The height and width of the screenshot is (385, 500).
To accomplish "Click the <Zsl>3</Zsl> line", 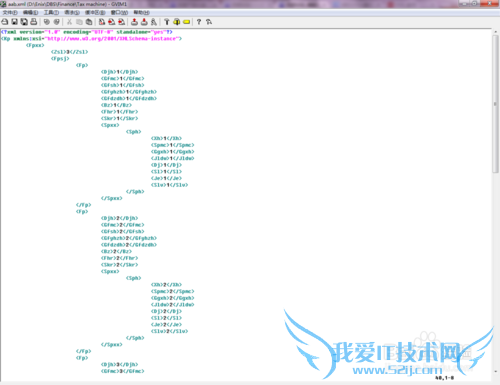I will (x=69, y=52).
